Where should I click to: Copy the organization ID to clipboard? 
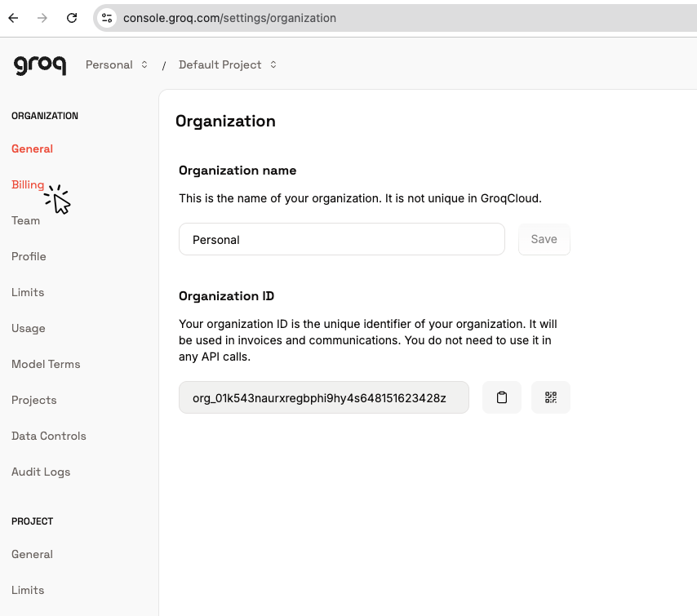(501, 397)
